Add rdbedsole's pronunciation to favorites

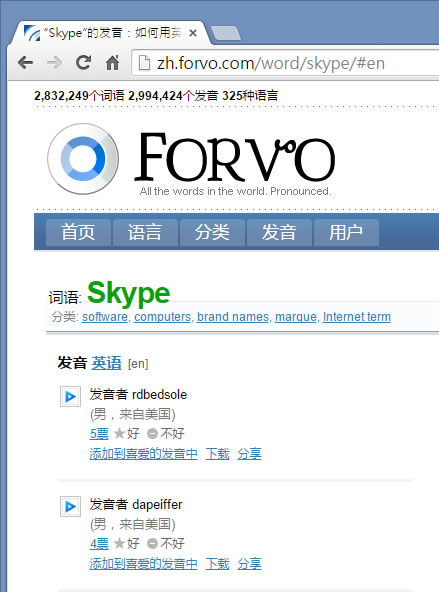[x=143, y=453]
